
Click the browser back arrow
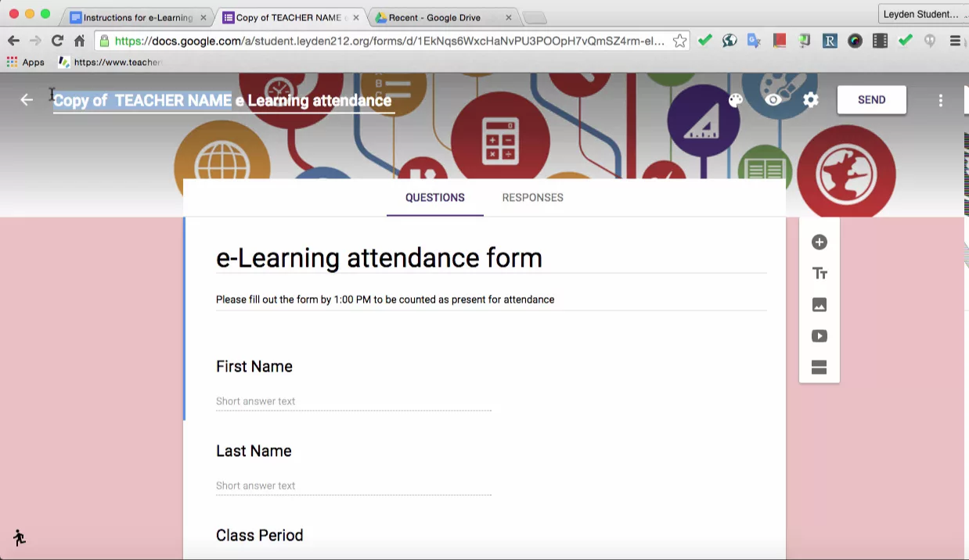13,41
